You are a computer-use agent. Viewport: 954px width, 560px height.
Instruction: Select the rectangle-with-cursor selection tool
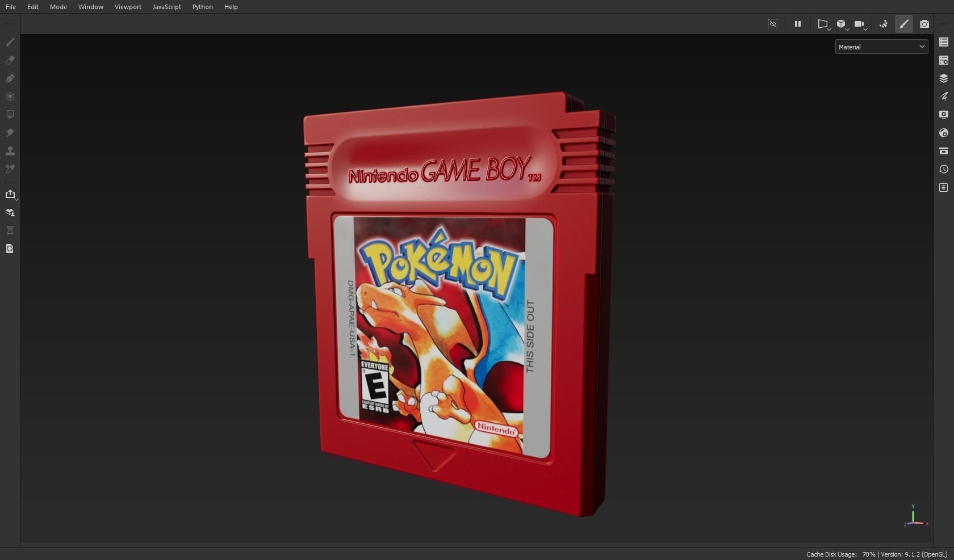pos(10,115)
